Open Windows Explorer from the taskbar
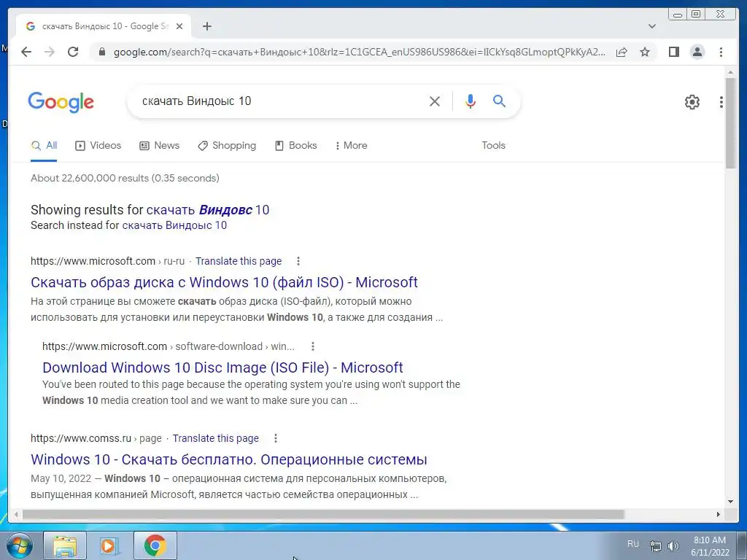Viewport: 747px width, 560px height. click(65, 545)
